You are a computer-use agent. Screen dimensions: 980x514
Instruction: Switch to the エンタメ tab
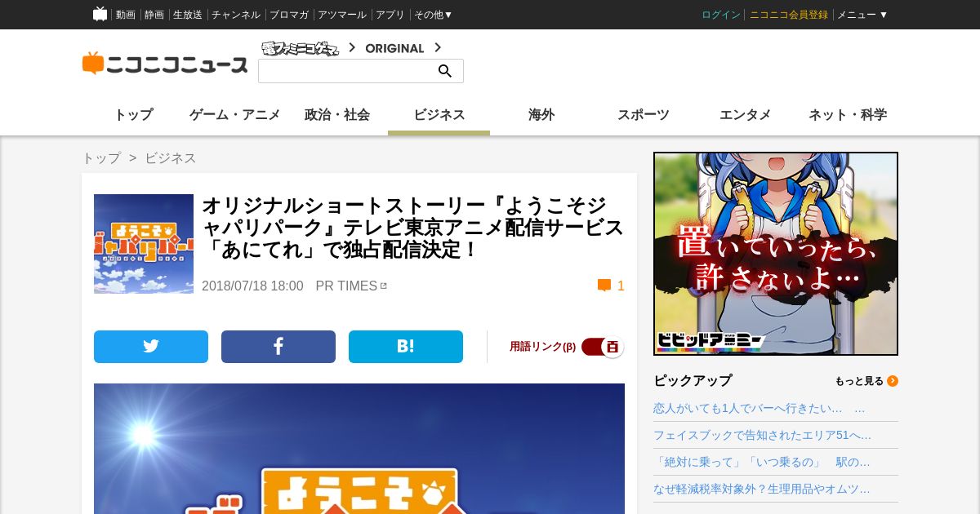click(x=746, y=115)
